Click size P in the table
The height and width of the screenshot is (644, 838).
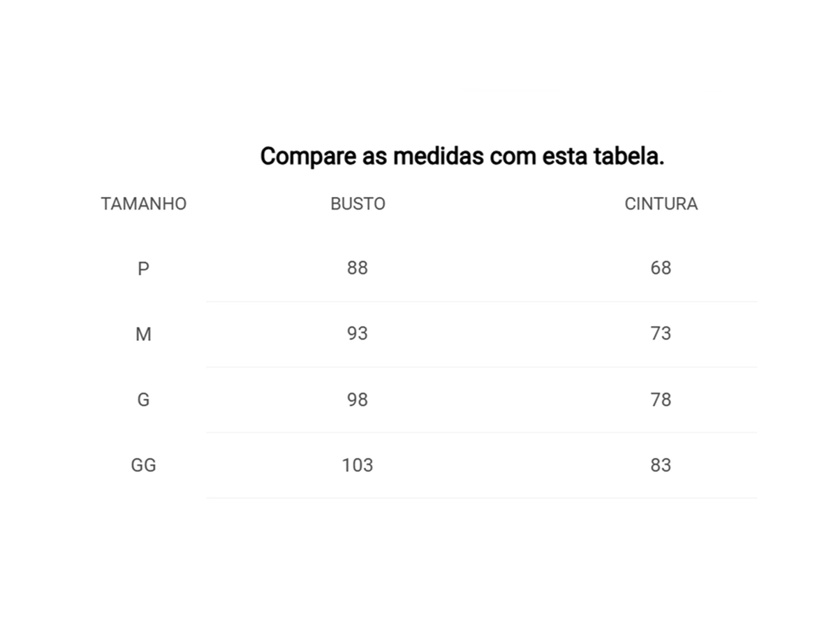point(143,269)
